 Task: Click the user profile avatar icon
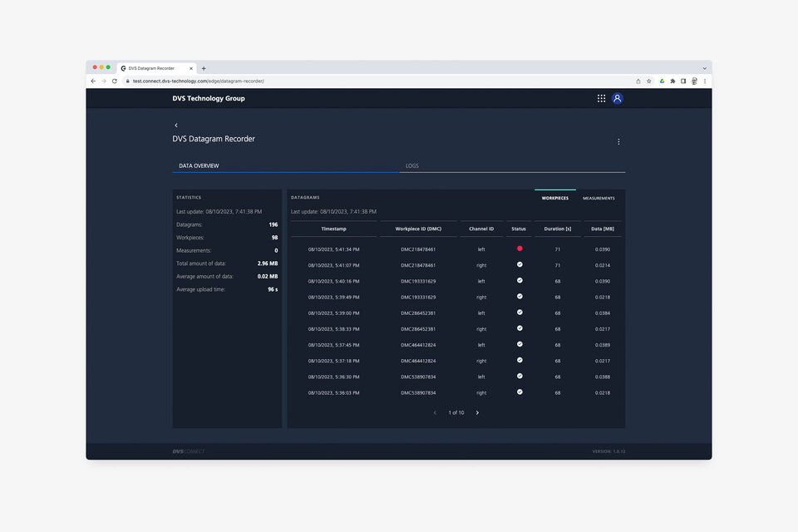click(618, 98)
